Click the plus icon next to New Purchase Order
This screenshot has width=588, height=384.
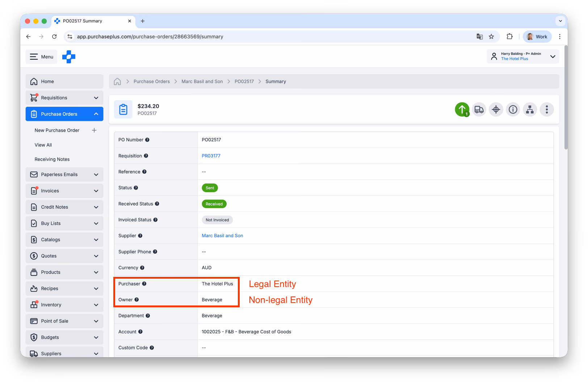94,130
